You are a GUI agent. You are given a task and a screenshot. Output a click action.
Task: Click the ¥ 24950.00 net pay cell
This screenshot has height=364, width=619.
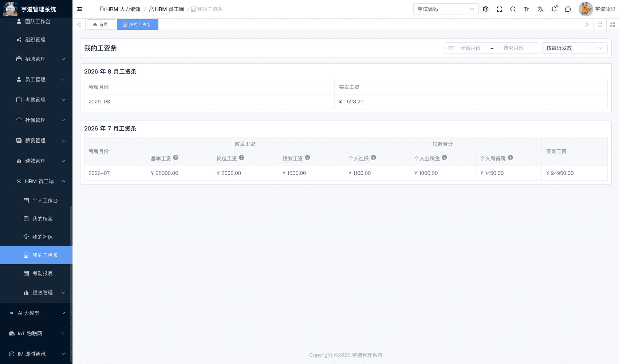click(574, 173)
